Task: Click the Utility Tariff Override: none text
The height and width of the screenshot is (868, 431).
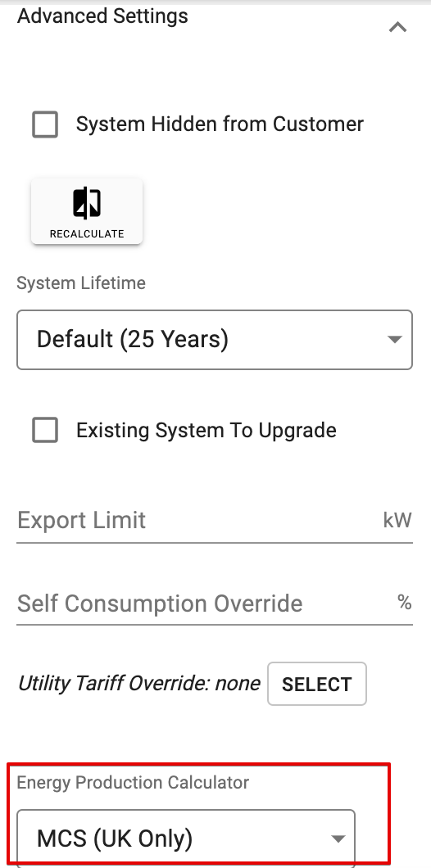Action: [x=139, y=683]
